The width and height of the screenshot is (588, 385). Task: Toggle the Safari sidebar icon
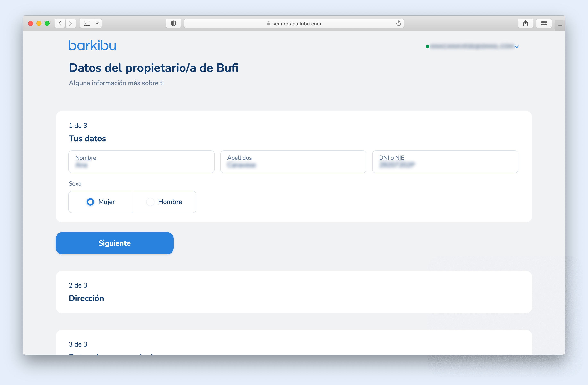[x=87, y=24]
